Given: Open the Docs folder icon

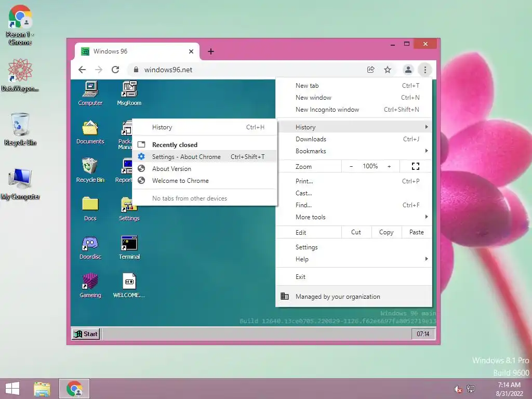Looking at the screenshot, I should click(x=90, y=209).
